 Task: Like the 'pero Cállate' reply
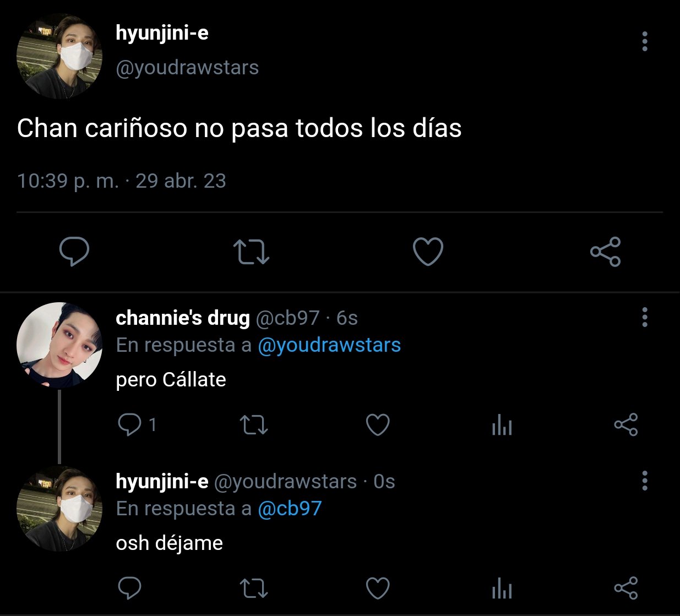tap(378, 424)
